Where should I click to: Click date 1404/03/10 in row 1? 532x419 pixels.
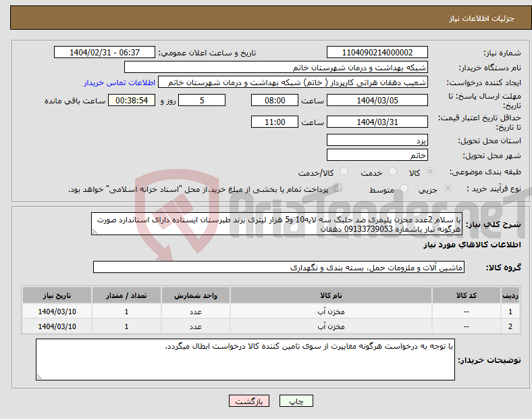tap(57, 312)
